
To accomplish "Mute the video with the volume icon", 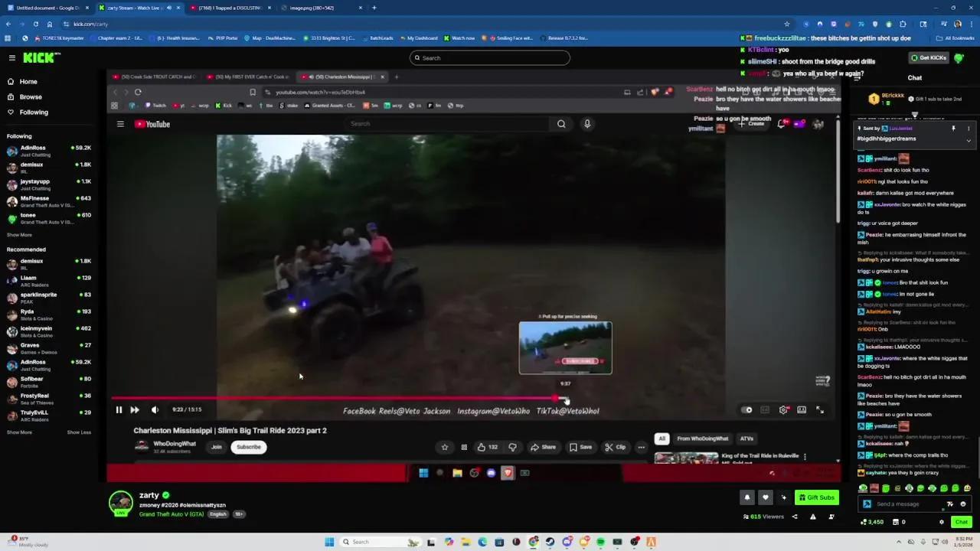I will (x=155, y=409).
